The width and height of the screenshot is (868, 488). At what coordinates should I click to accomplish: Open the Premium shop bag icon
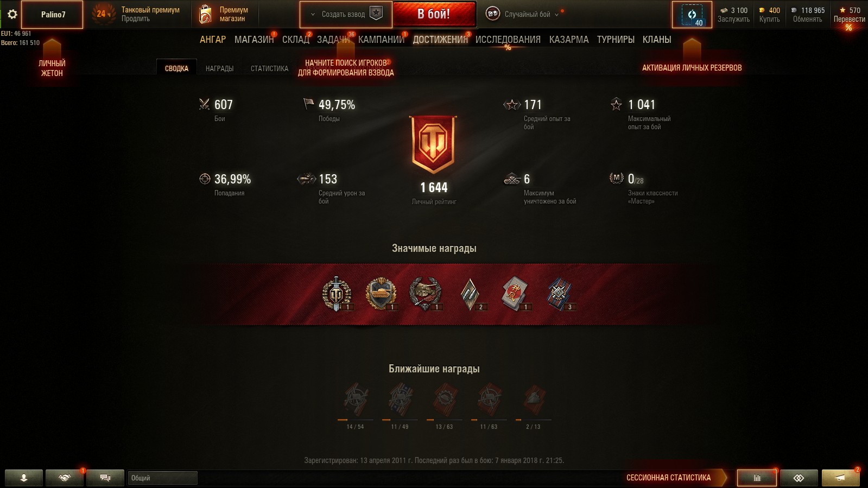tap(205, 15)
